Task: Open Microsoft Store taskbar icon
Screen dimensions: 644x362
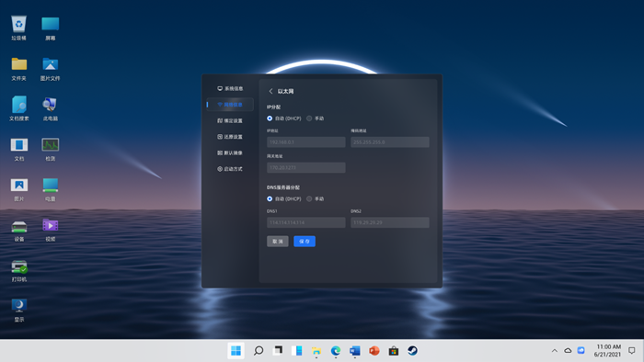Action: (x=394, y=351)
